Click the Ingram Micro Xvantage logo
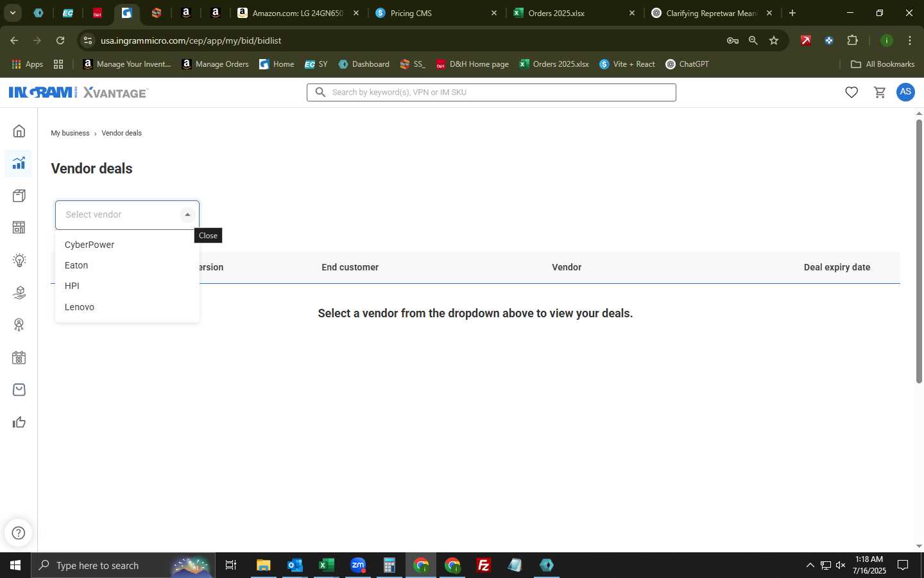924x578 pixels. tap(78, 92)
